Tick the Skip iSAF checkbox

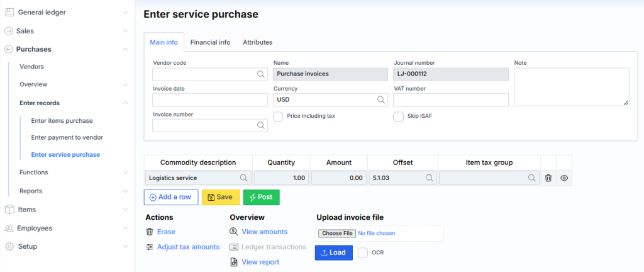click(x=398, y=116)
